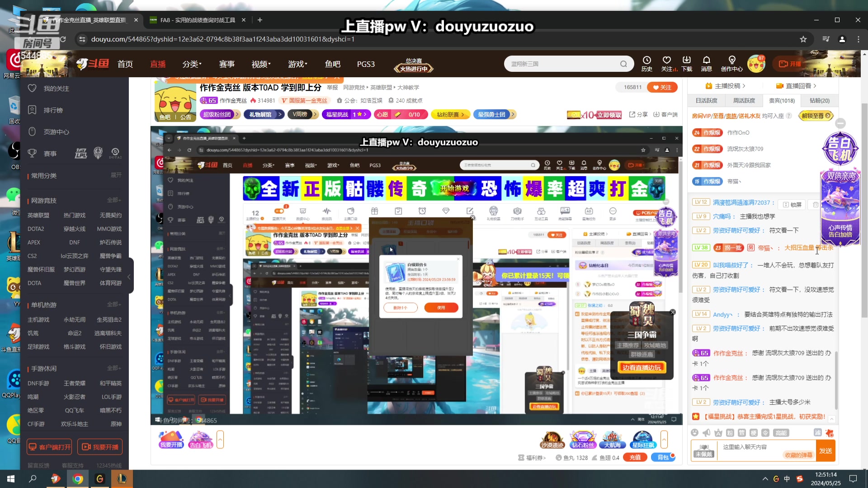Open the 沙漠遗迹 activity icon
Viewport: 868px width, 488px height.
click(x=552, y=440)
